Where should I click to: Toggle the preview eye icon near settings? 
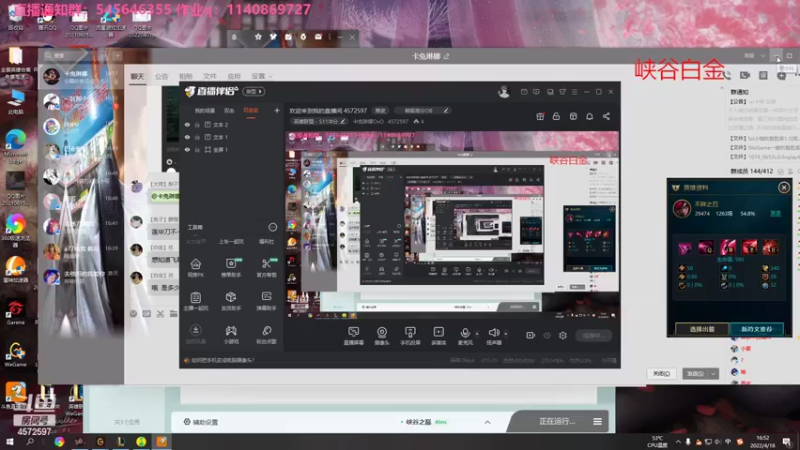click(547, 335)
